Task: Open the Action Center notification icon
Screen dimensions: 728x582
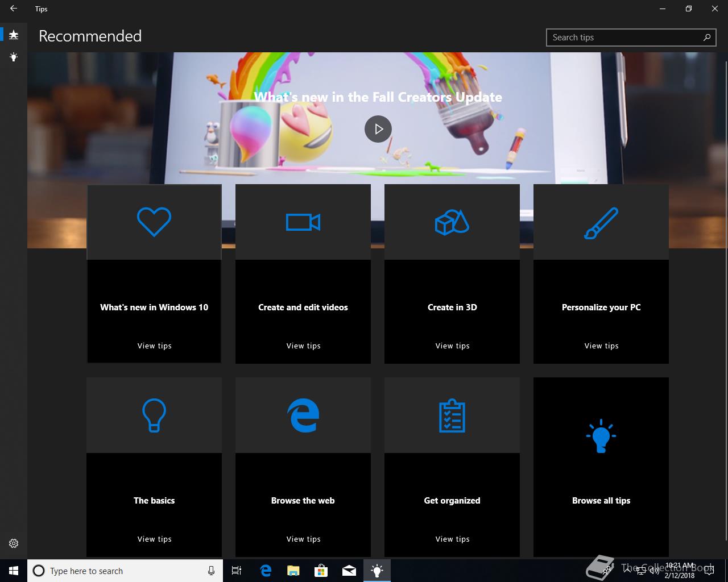Action: 709,571
